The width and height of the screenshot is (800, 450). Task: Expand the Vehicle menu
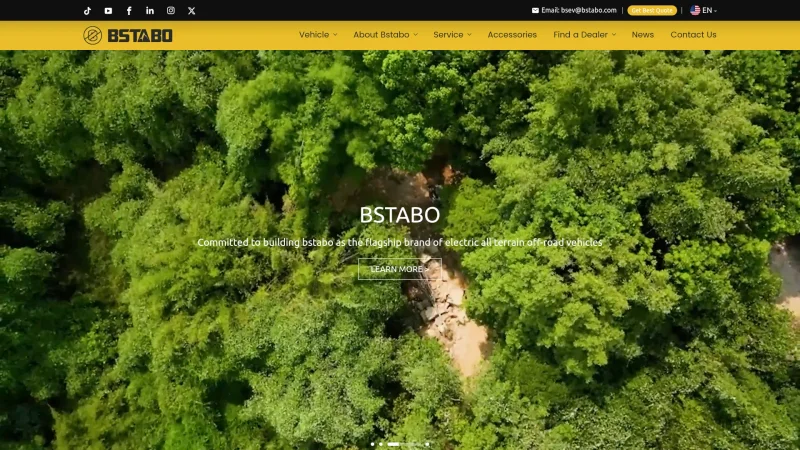(x=318, y=35)
